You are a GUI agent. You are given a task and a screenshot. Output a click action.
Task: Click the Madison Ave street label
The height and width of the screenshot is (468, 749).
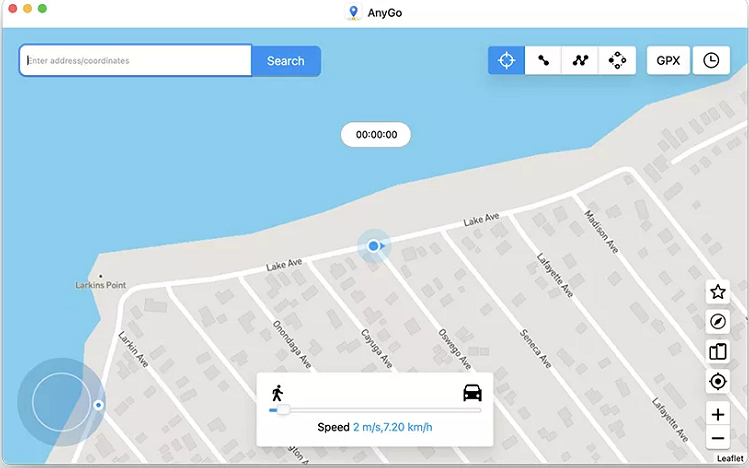coord(601,231)
